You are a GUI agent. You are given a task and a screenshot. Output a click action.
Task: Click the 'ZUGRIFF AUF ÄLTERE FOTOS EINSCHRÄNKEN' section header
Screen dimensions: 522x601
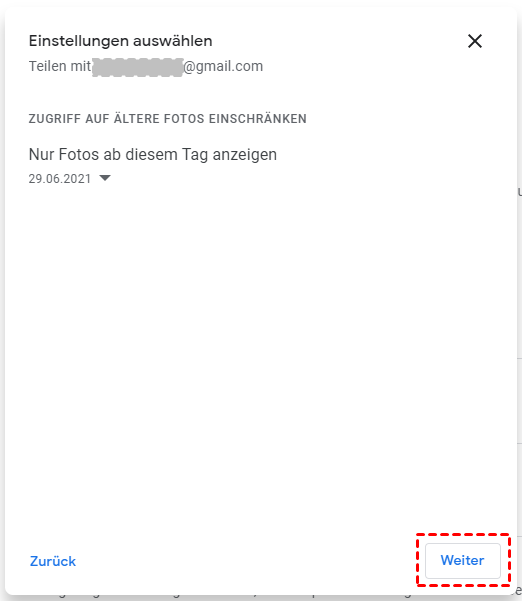pos(167,119)
